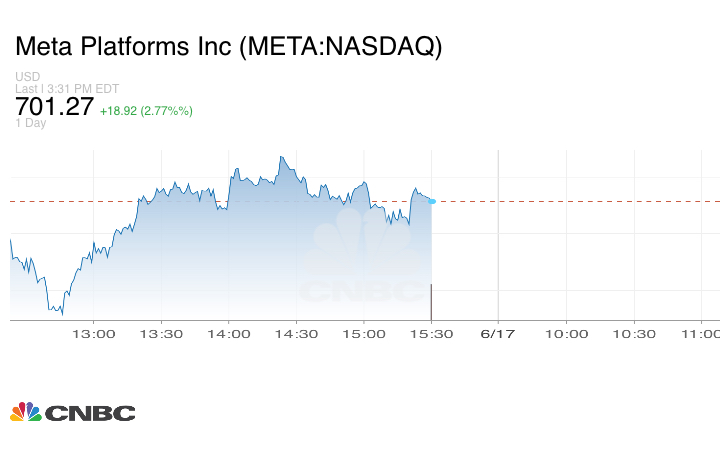Click the blue current-price dot on chart
This screenshot has height=450, width=720.
pos(432,201)
